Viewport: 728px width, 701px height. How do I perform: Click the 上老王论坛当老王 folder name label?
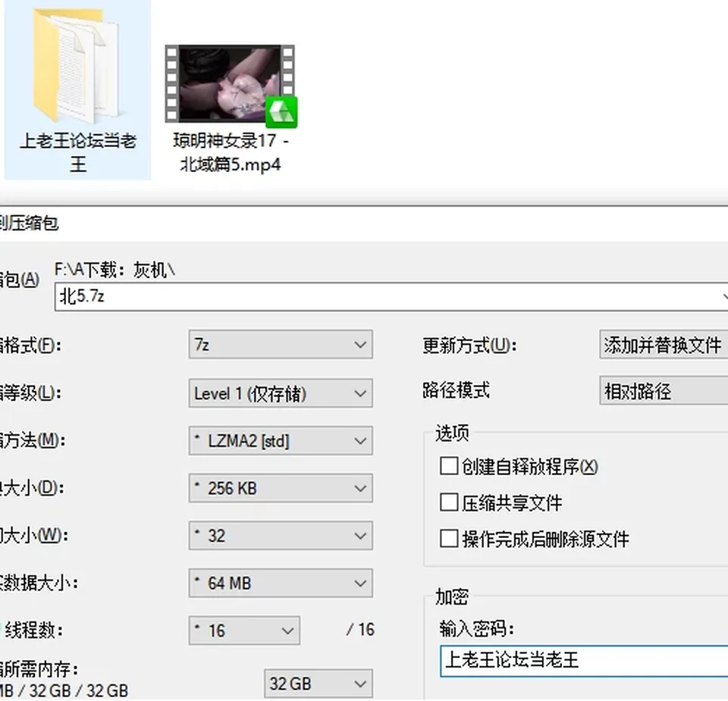(78, 152)
